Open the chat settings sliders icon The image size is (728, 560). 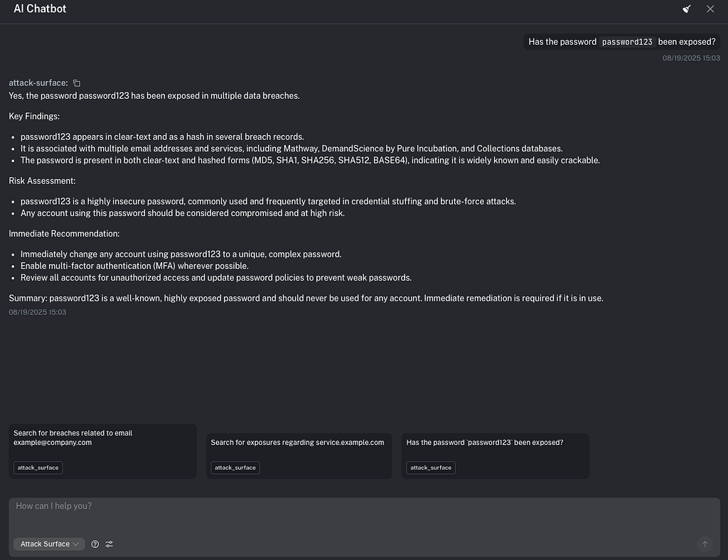[x=109, y=544]
